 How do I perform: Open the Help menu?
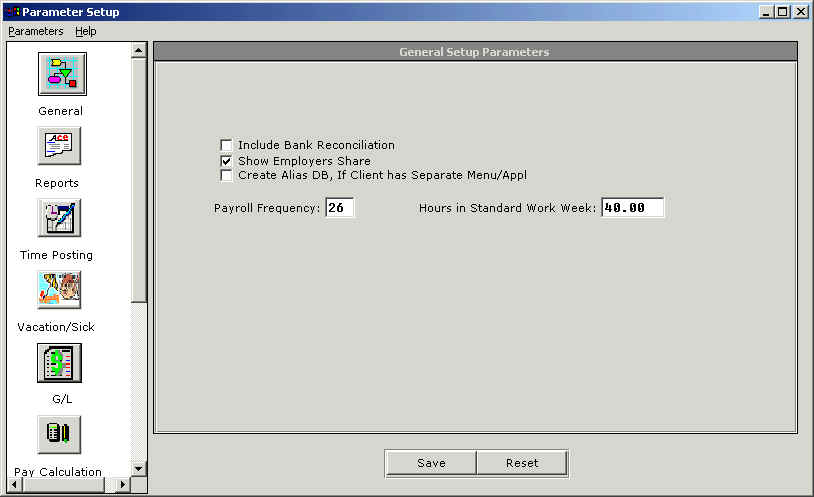click(x=86, y=31)
